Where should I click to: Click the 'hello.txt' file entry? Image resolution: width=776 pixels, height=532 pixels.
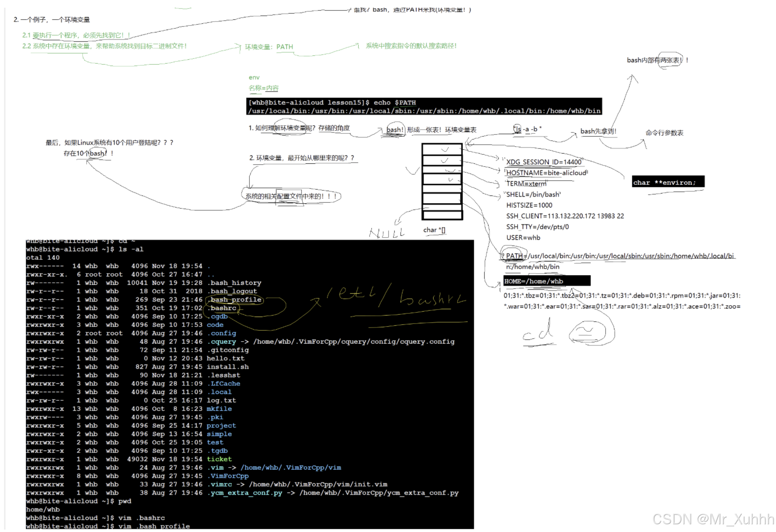coord(225,358)
